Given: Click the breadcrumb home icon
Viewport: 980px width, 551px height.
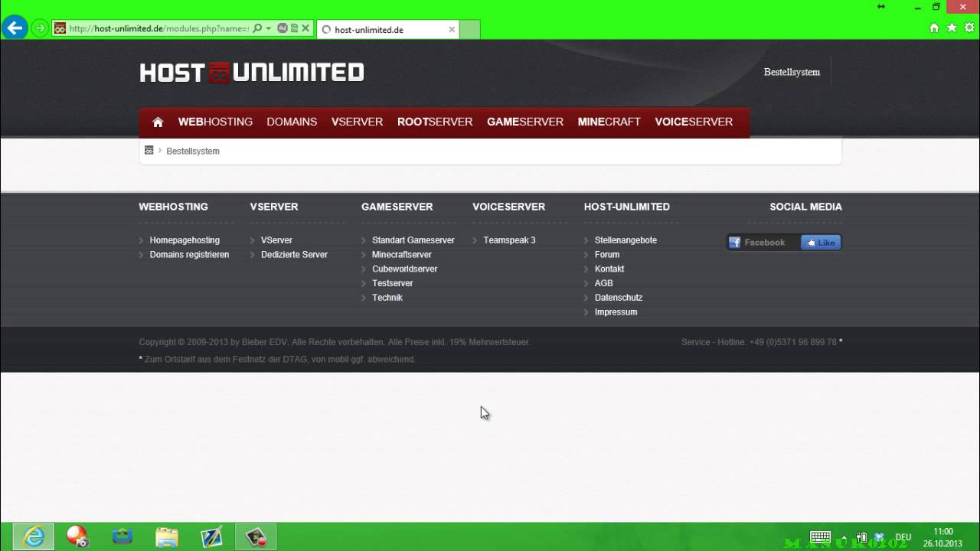Looking at the screenshot, I should pyautogui.click(x=149, y=151).
